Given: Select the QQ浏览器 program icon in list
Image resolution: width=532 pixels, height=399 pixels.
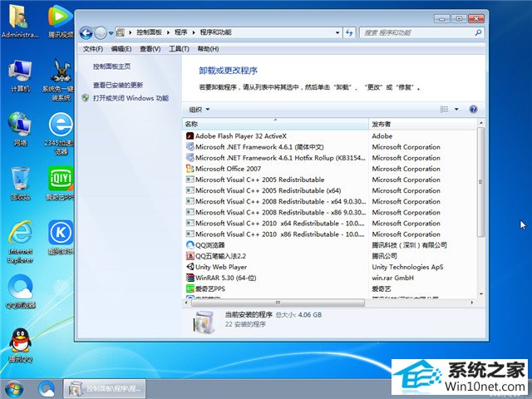Looking at the screenshot, I should [x=190, y=245].
